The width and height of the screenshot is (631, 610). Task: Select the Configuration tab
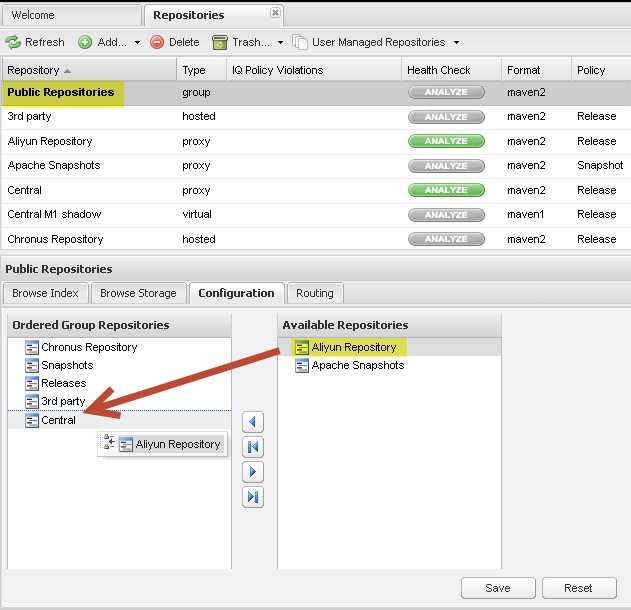(237, 293)
